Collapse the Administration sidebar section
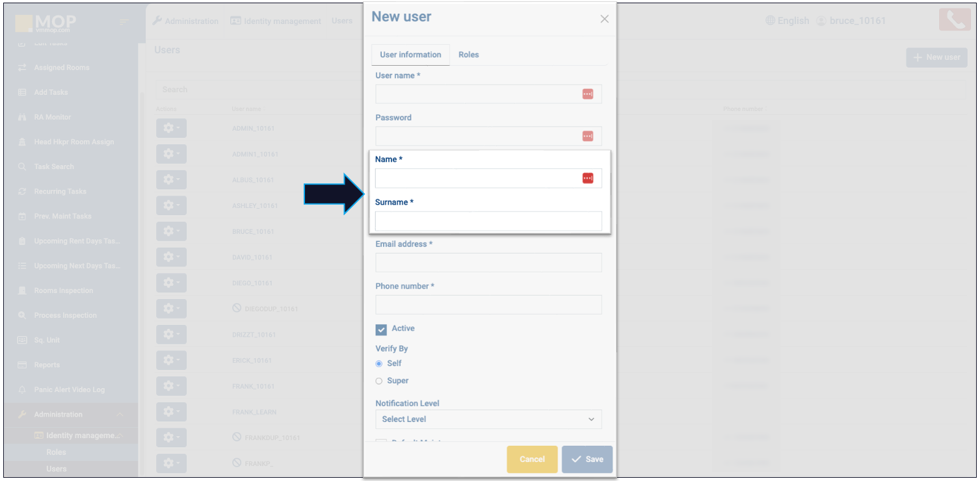This screenshot has height=481, width=980. click(120, 415)
